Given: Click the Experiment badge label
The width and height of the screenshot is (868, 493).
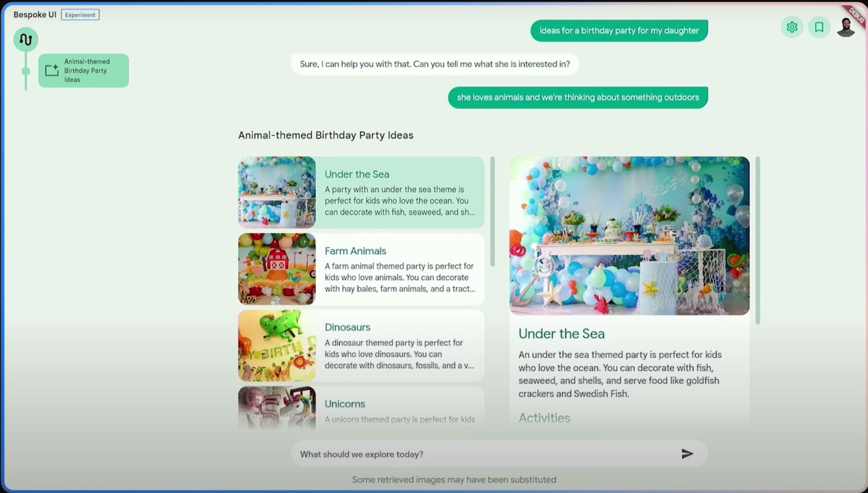Looking at the screenshot, I should [x=80, y=15].
